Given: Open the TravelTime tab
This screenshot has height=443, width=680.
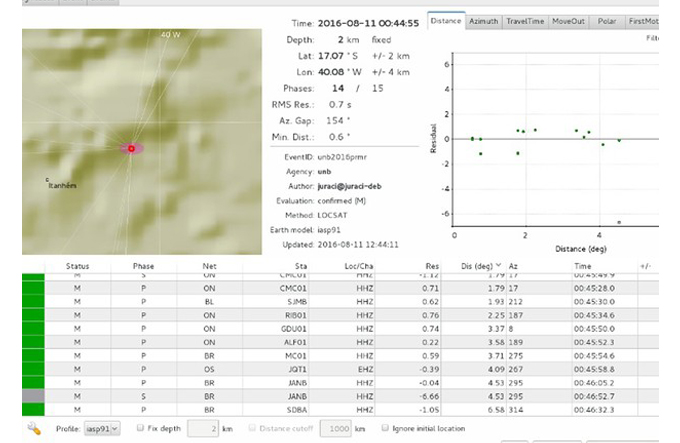Looking at the screenshot, I should (525, 21).
